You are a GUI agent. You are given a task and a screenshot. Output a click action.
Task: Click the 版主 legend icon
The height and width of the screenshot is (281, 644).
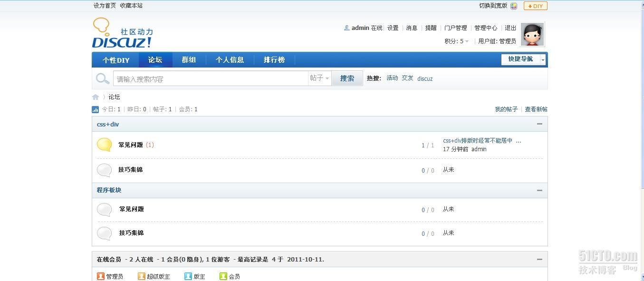(x=188, y=276)
